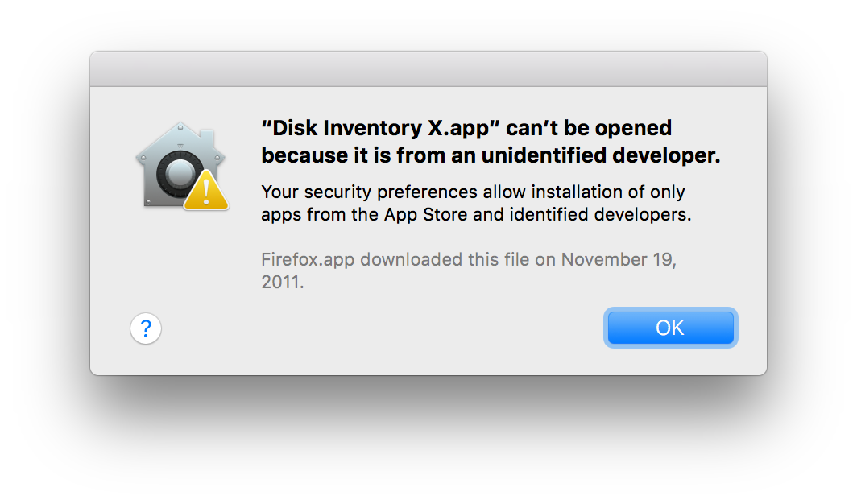The width and height of the screenshot is (857, 504).
Task: Click the "identified developers" phrase in the message
Action: (x=600, y=215)
